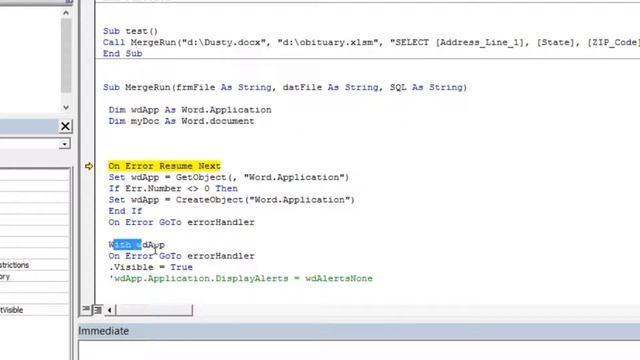Click the 'Sub MergeRun(frmFile As String' declaration

(x=285, y=87)
